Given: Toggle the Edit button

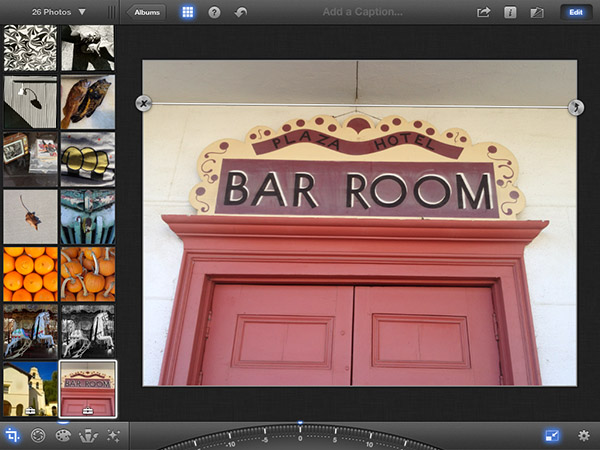Looking at the screenshot, I should coord(576,12).
